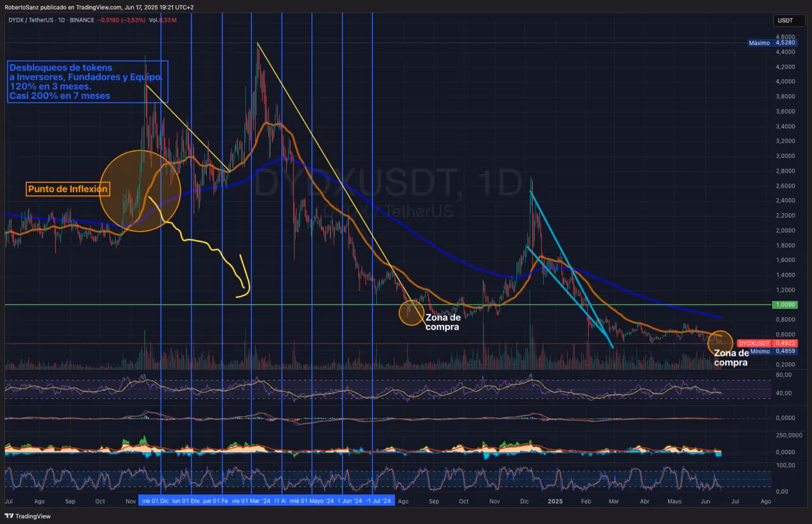Click the 2,0000 value on price scale
The height and width of the screenshot is (524, 812).
(x=785, y=230)
